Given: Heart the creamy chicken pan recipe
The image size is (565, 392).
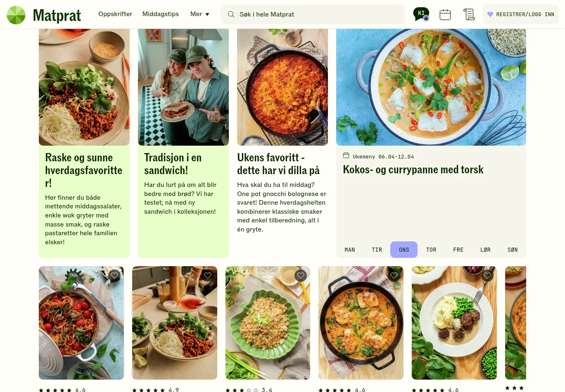Looking at the screenshot, I should (394, 276).
